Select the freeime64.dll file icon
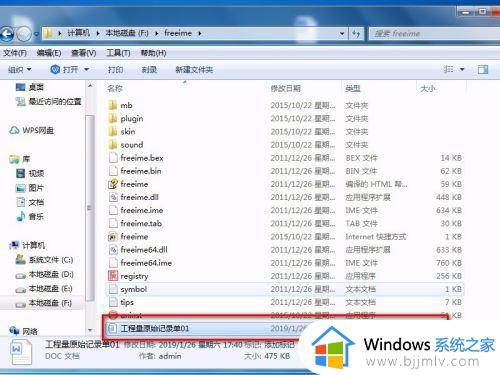Screen dimensions: 500x375 (113, 250)
